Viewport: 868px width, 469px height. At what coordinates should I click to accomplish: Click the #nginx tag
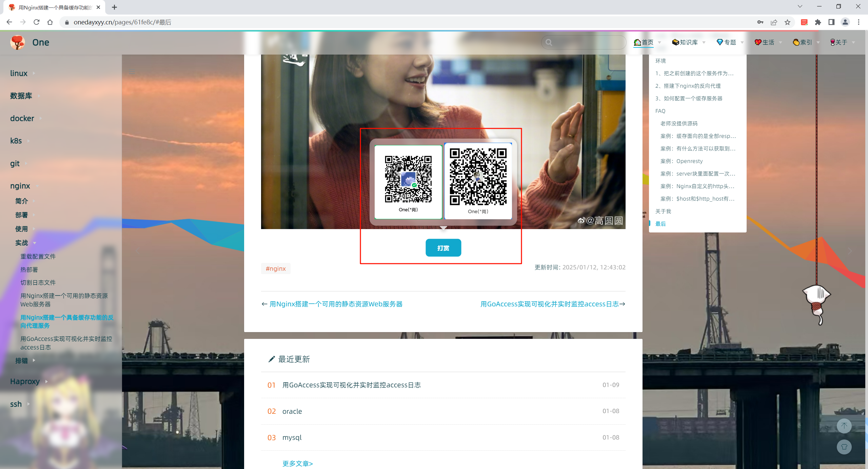(x=276, y=269)
